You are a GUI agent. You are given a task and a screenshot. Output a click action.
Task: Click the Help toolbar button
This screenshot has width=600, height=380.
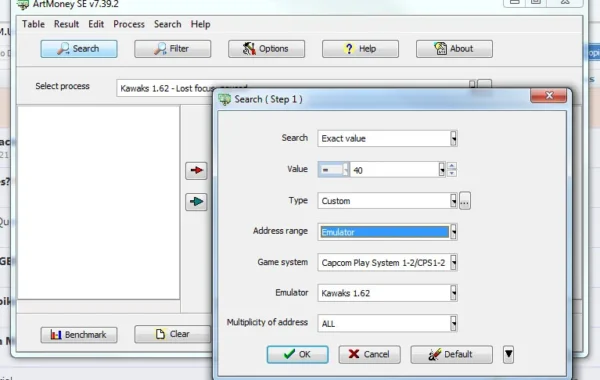point(360,49)
